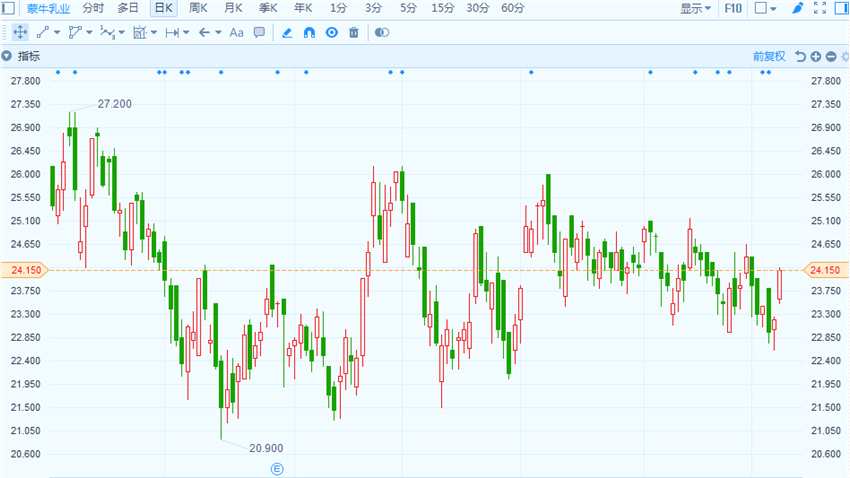Expand the wave tool options arrow

[x=121, y=33]
